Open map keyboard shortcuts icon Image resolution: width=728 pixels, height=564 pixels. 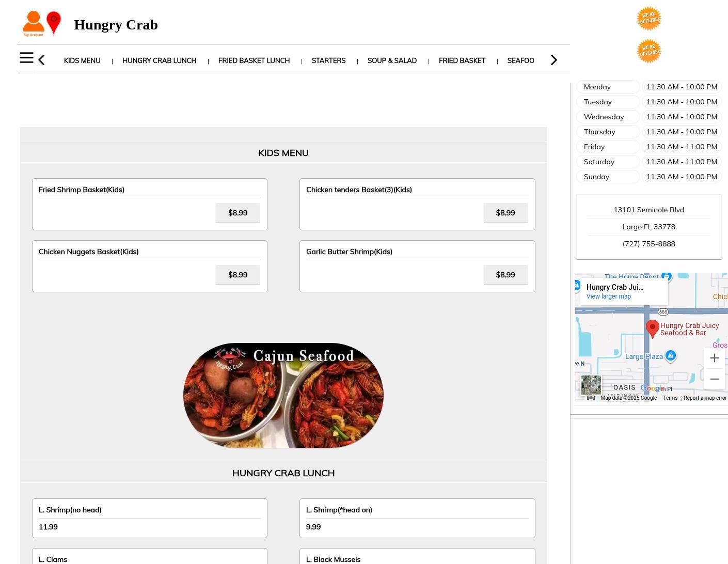[x=591, y=398]
